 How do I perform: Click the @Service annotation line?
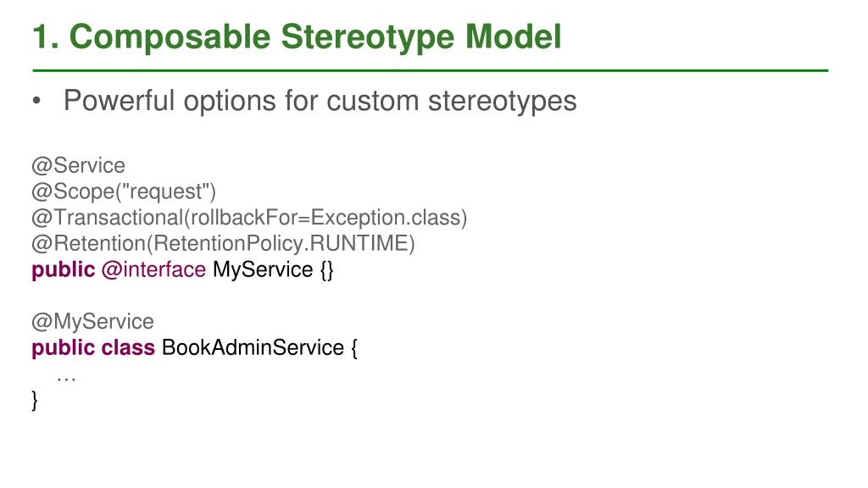(x=79, y=165)
